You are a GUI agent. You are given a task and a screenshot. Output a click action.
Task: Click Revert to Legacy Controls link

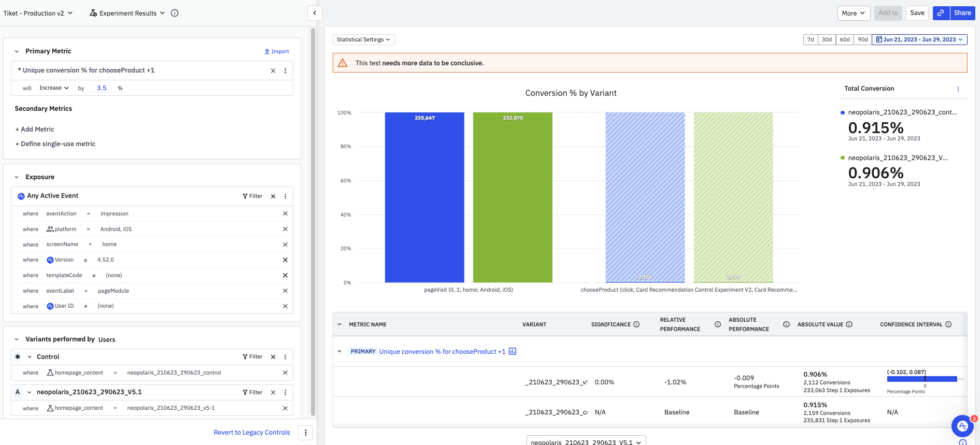(252, 433)
